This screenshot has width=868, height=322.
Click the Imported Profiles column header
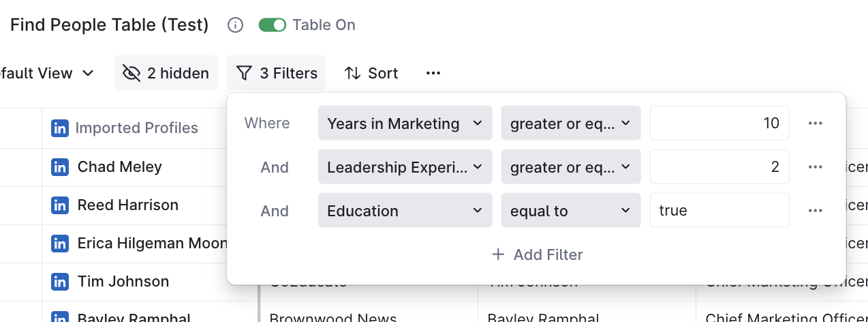(x=136, y=128)
